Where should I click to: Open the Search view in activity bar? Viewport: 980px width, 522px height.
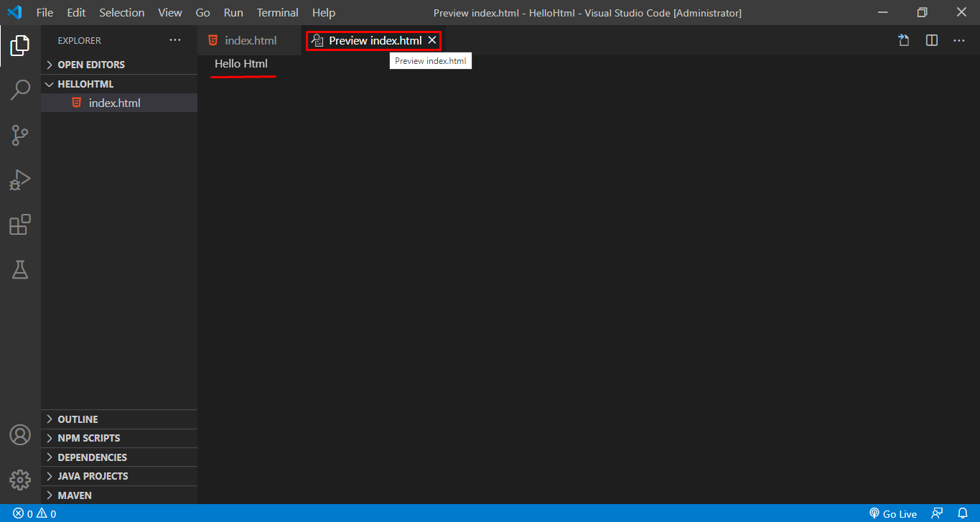point(20,90)
